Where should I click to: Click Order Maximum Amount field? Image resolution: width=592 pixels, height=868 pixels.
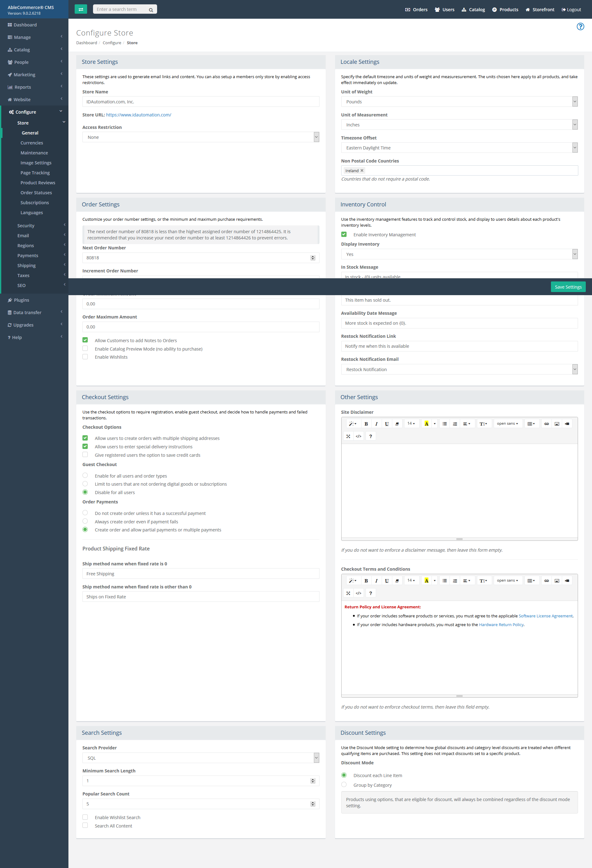(201, 327)
